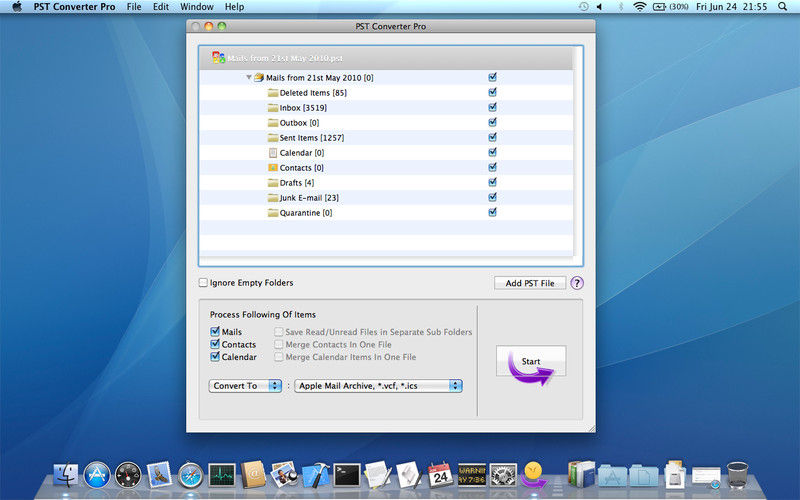Open the File menu
The width and height of the screenshot is (800, 500).
click(134, 7)
